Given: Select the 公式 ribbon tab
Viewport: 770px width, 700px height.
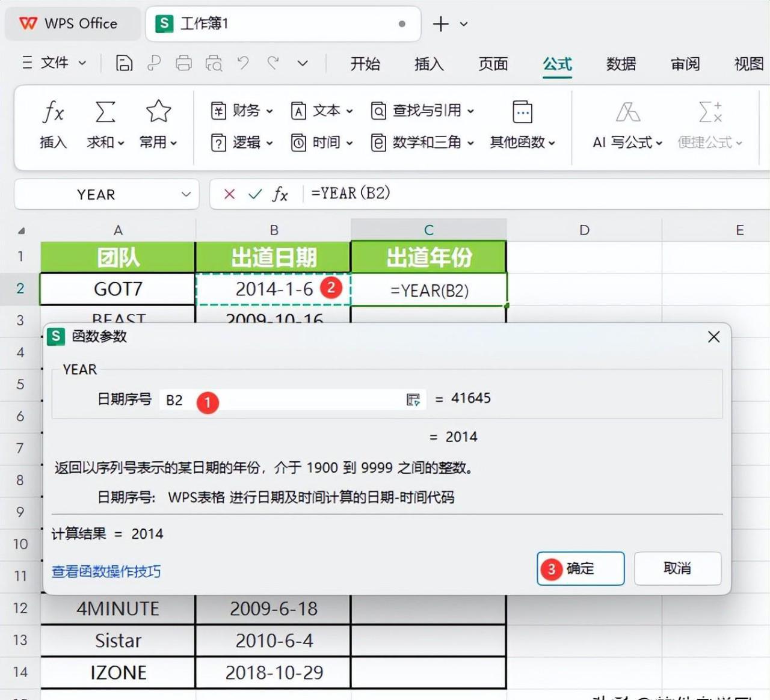Looking at the screenshot, I should (x=557, y=63).
